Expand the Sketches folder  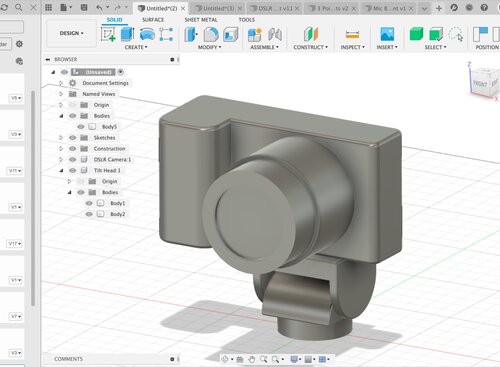[x=61, y=137]
